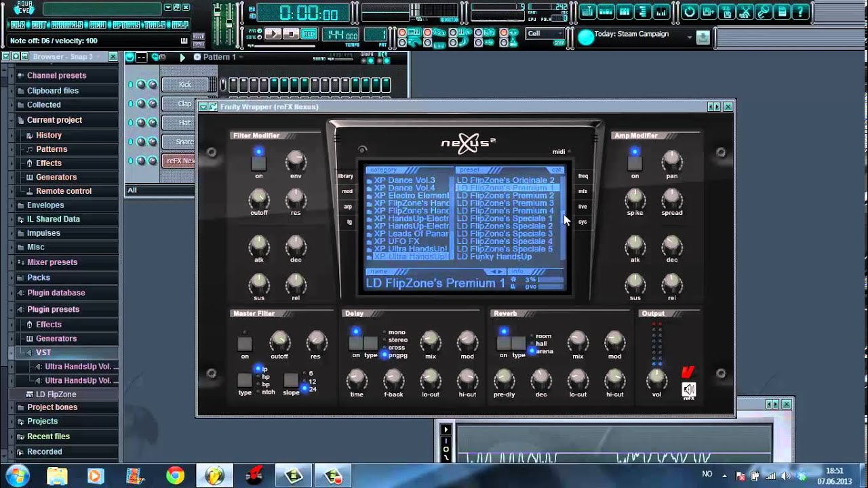868x488 pixels.
Task: Toggle Amp Modifier on button
Action: (634, 163)
